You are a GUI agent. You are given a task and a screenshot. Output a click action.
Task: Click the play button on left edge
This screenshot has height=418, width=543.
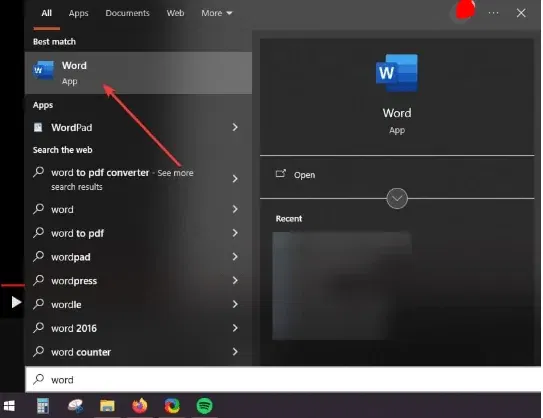(16, 302)
